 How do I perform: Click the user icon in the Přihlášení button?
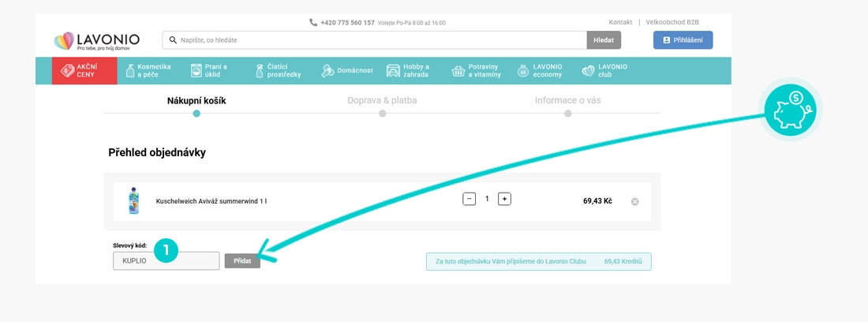667,40
